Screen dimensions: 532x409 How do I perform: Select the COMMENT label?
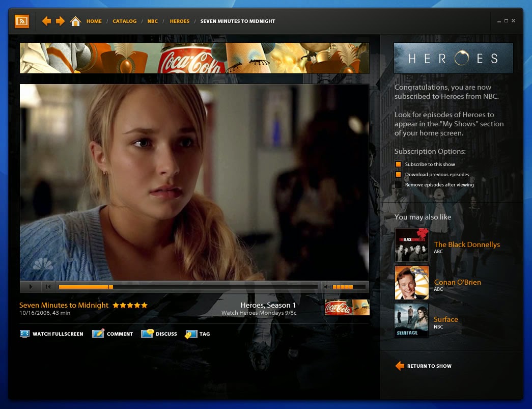120,334
